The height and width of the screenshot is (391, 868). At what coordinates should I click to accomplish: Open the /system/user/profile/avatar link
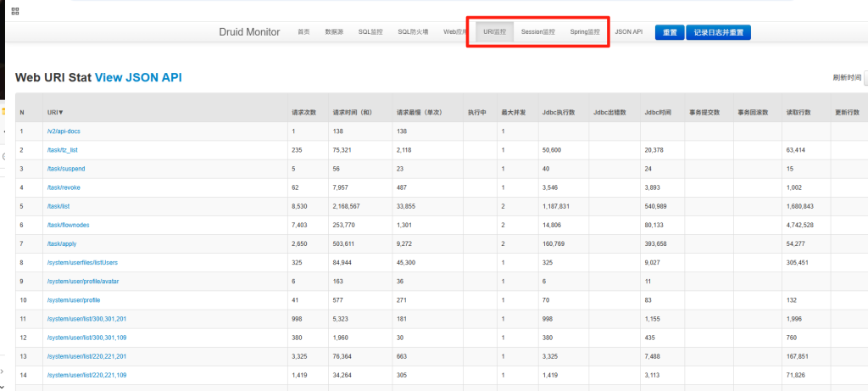pyautogui.click(x=83, y=281)
